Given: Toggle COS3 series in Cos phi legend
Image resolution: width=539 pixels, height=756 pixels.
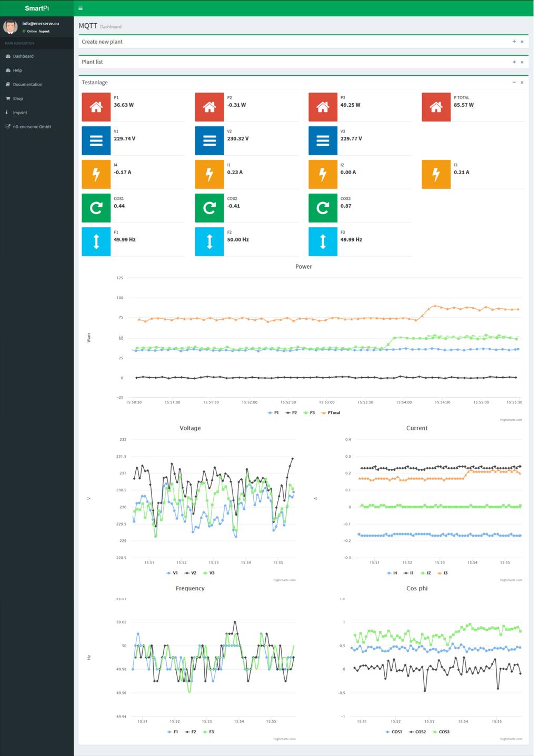Looking at the screenshot, I should point(441,732).
